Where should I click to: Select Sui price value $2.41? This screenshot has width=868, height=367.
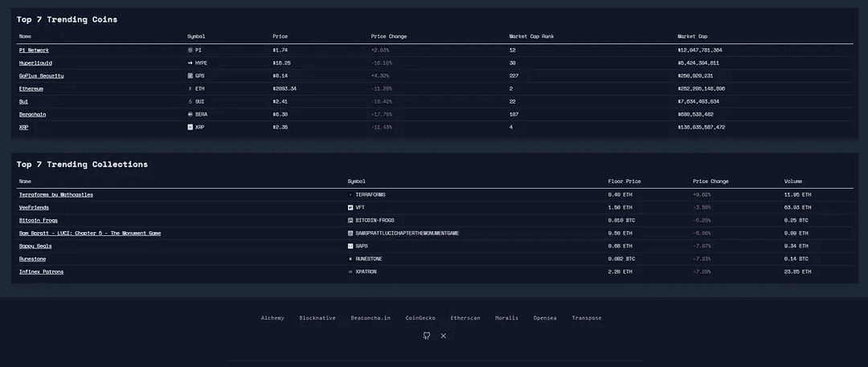click(x=280, y=101)
